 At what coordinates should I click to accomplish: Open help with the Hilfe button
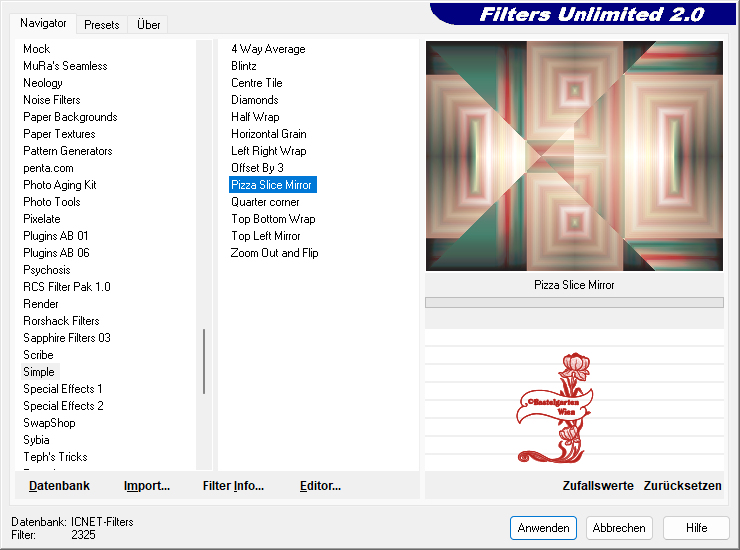point(696,528)
